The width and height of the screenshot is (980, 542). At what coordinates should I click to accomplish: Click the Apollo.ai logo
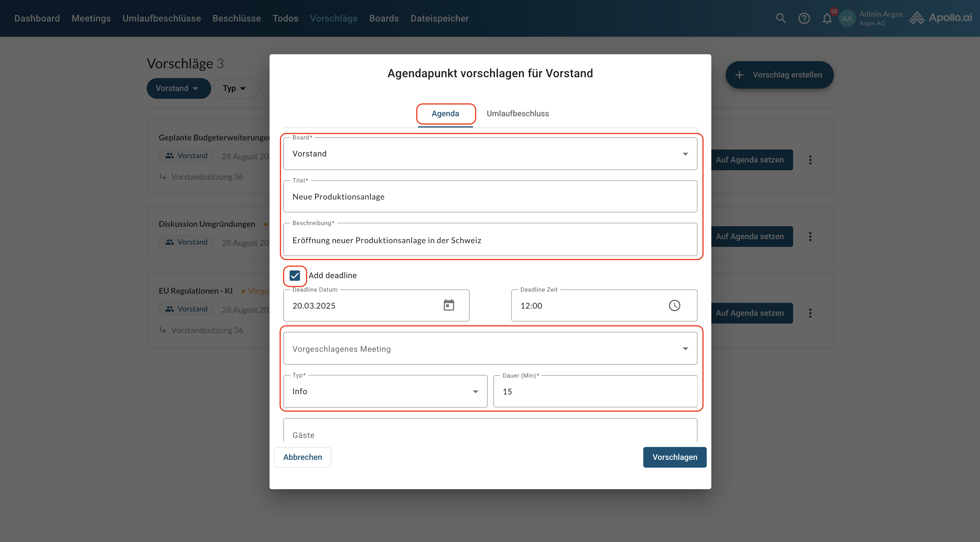point(940,18)
